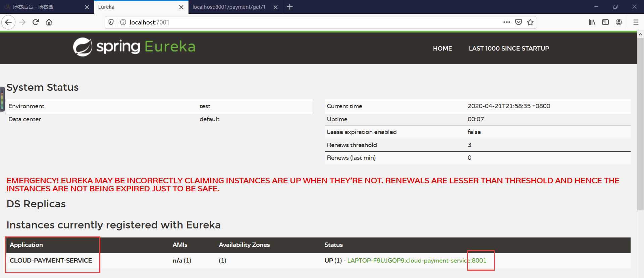Click the HOME navigation link
This screenshot has height=278, width=644.
pyautogui.click(x=442, y=48)
